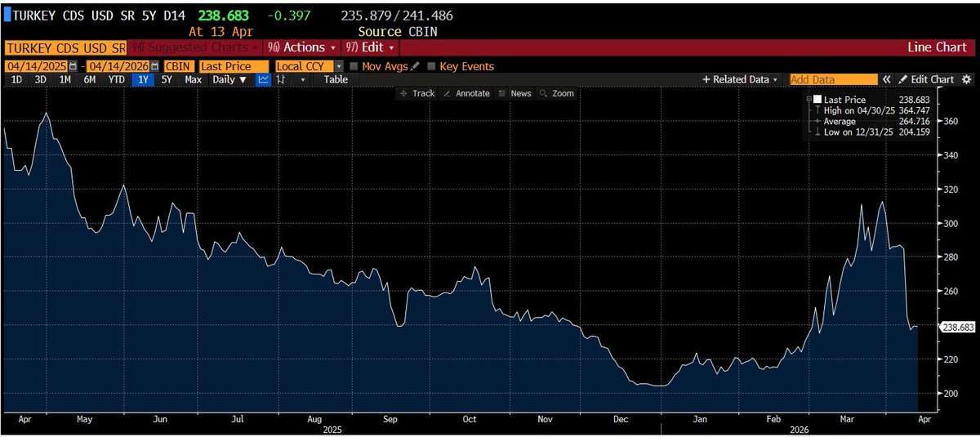The width and height of the screenshot is (980, 437).
Task: Enable the Mov Avgs checkbox
Action: [354, 66]
